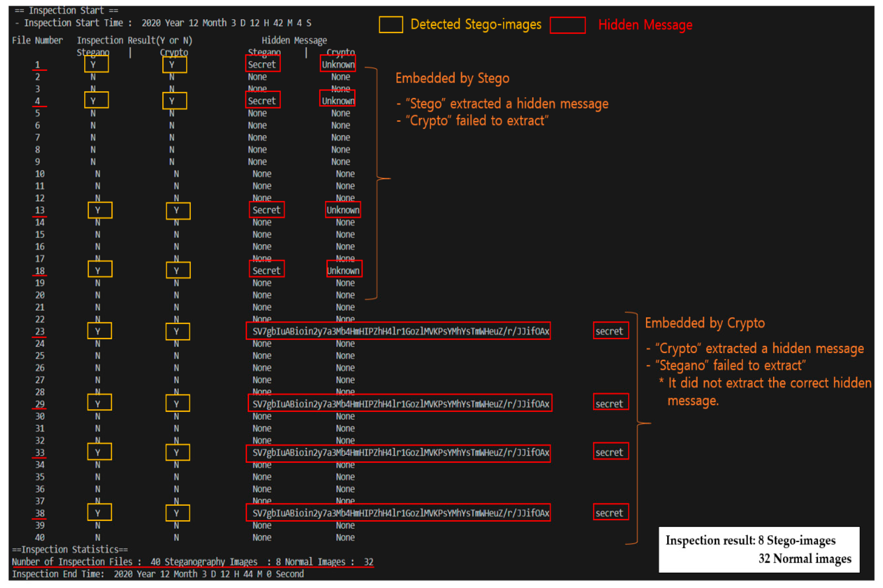Click secret crypto result for file 29
Screen dimensions: 883x588
click(610, 403)
